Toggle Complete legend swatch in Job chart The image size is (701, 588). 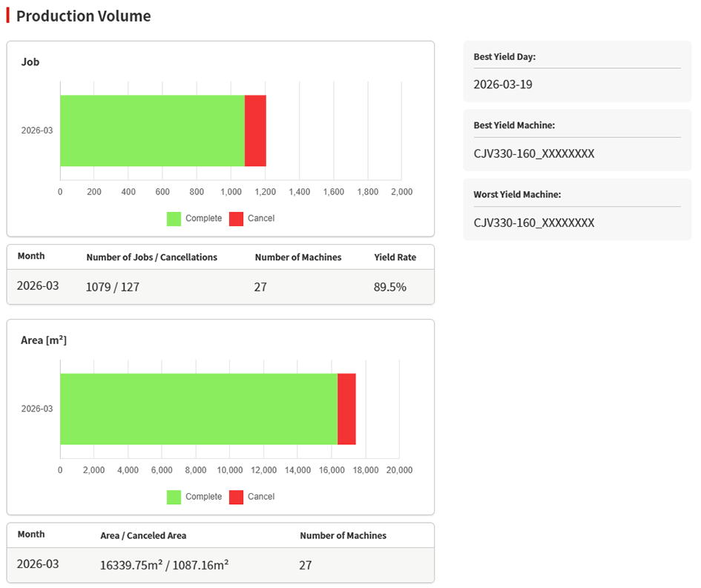(174, 219)
